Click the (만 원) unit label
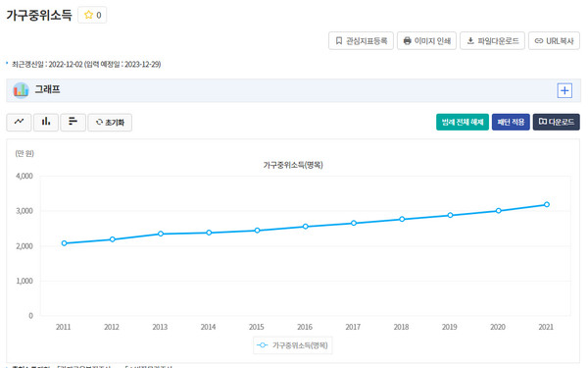This screenshot has width=588, height=368. [x=24, y=153]
